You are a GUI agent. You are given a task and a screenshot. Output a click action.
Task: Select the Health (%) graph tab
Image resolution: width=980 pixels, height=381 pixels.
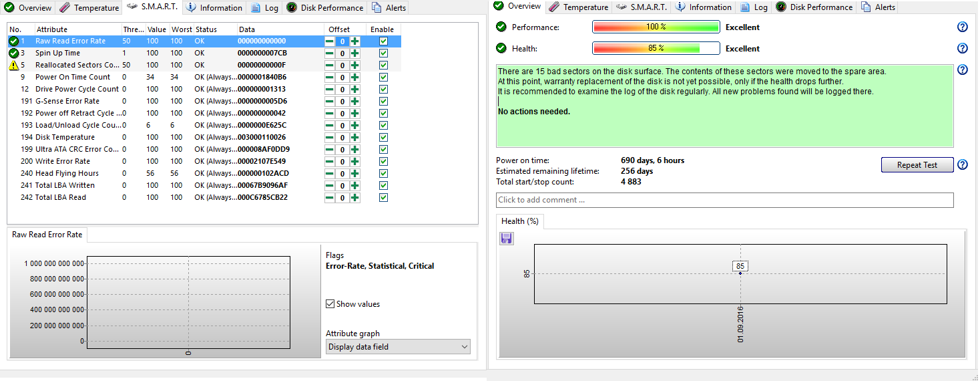[x=520, y=221]
